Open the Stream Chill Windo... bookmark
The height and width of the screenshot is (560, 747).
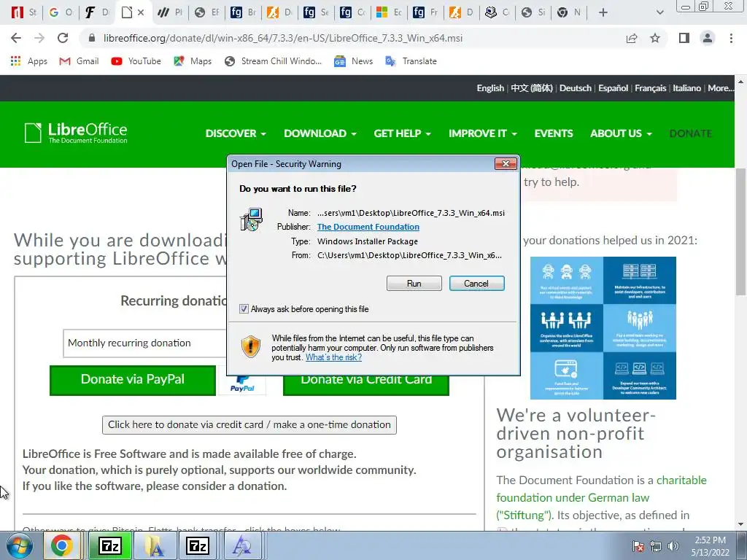[273, 61]
